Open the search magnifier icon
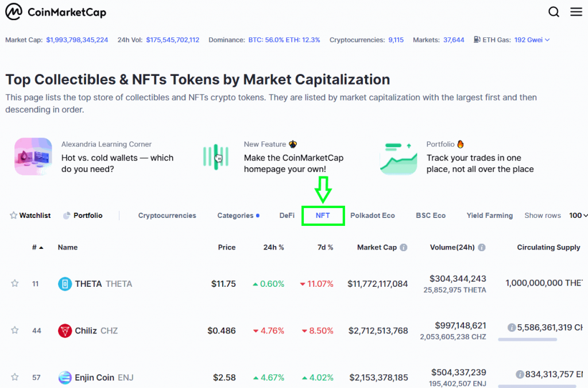The height and width of the screenshot is (388, 588). point(554,11)
